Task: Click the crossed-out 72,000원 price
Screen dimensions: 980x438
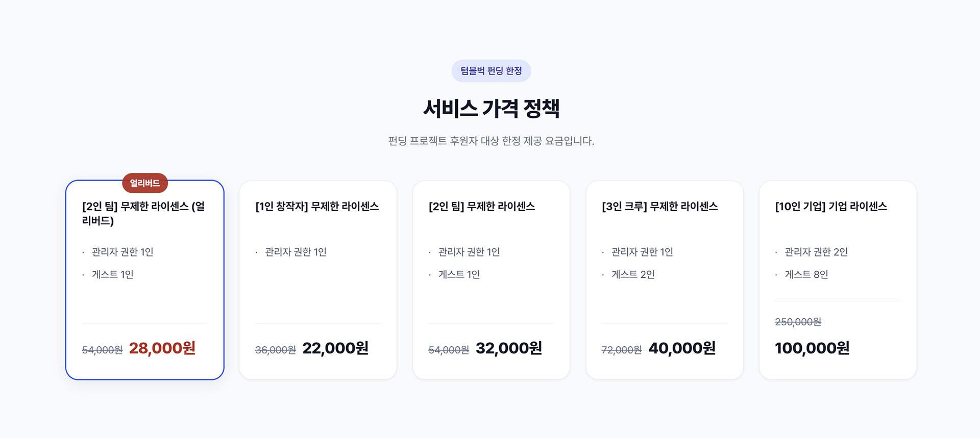Action: [622, 350]
